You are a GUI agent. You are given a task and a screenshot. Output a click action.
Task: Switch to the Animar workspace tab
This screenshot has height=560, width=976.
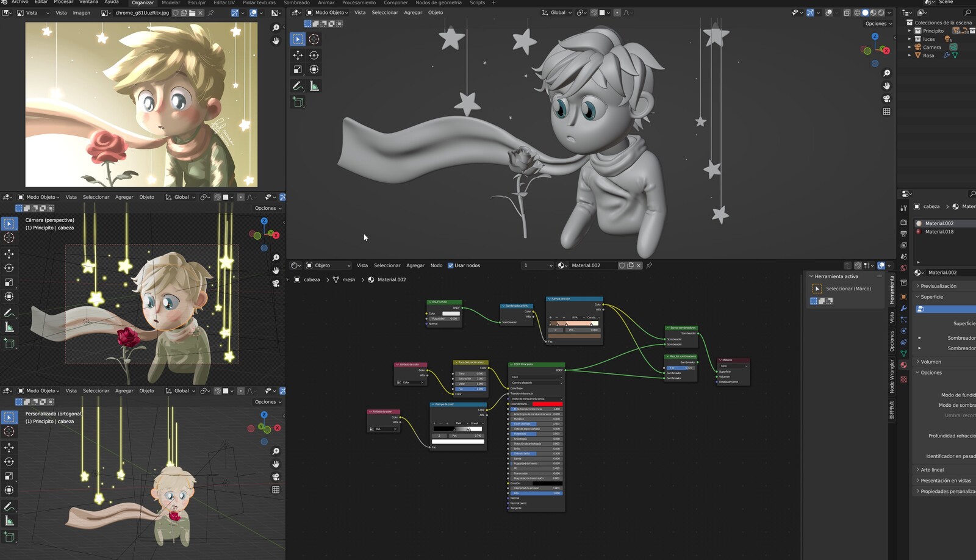pyautogui.click(x=326, y=2)
